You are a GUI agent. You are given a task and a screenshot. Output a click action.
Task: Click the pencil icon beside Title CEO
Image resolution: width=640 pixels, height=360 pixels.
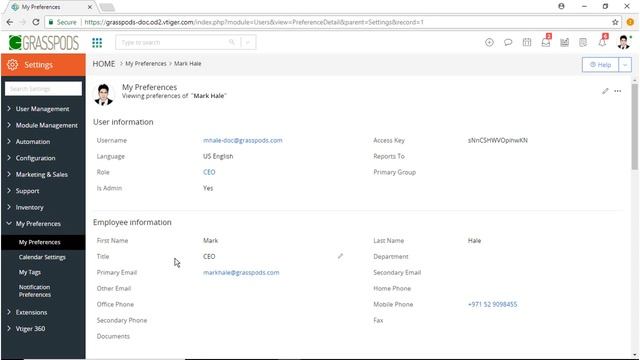click(x=340, y=256)
